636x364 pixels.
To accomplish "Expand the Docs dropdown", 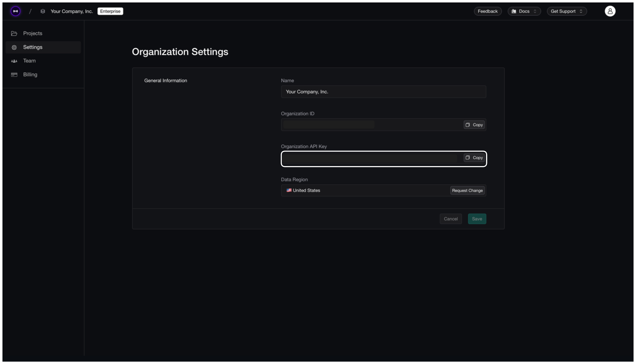I will coord(524,11).
